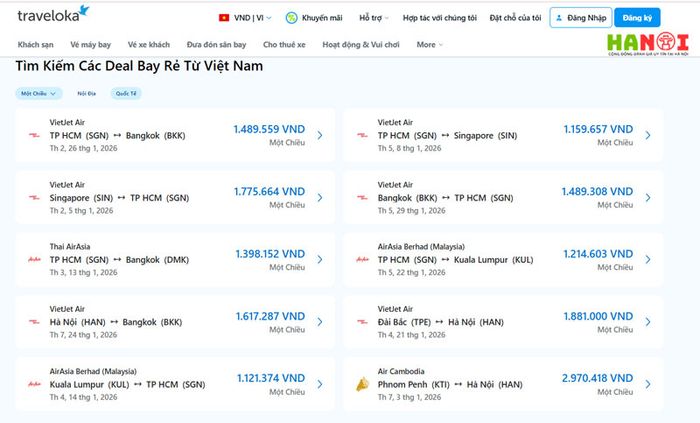Click the Vietnam flag icon
This screenshot has width=700, height=423.
tap(224, 18)
